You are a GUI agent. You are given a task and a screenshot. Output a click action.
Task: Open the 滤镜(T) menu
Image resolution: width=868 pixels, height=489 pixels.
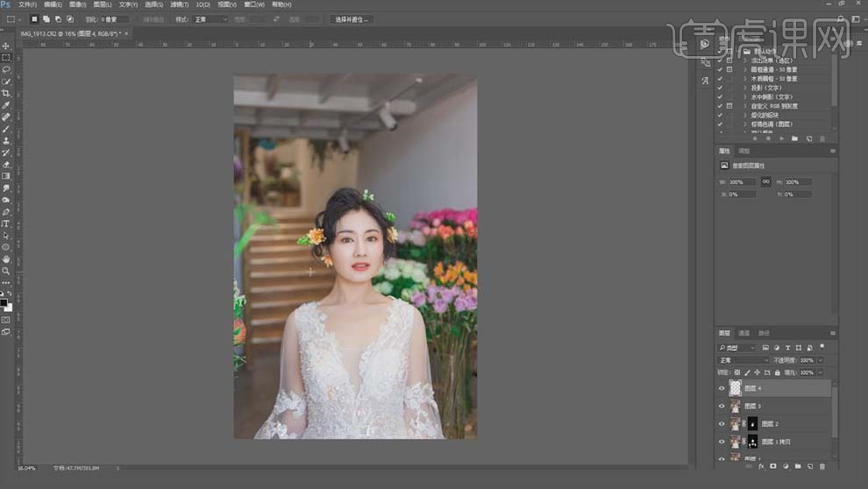click(x=178, y=4)
